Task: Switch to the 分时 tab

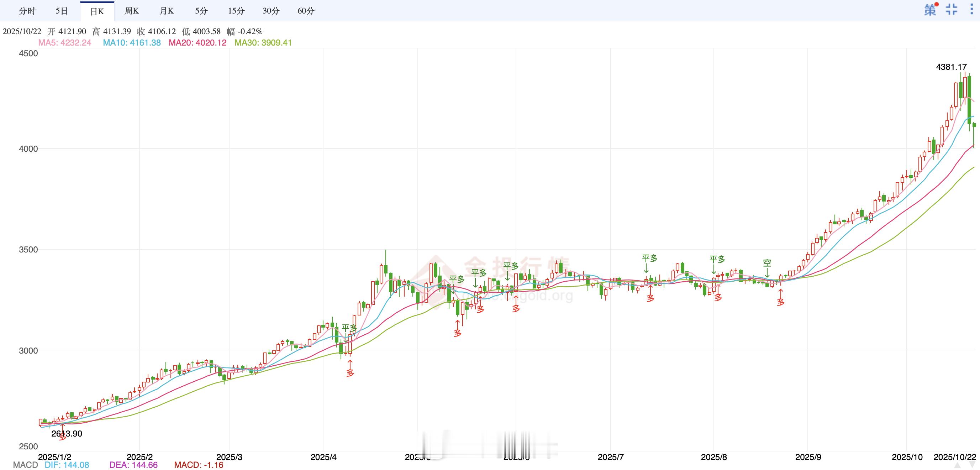Action: tap(27, 11)
